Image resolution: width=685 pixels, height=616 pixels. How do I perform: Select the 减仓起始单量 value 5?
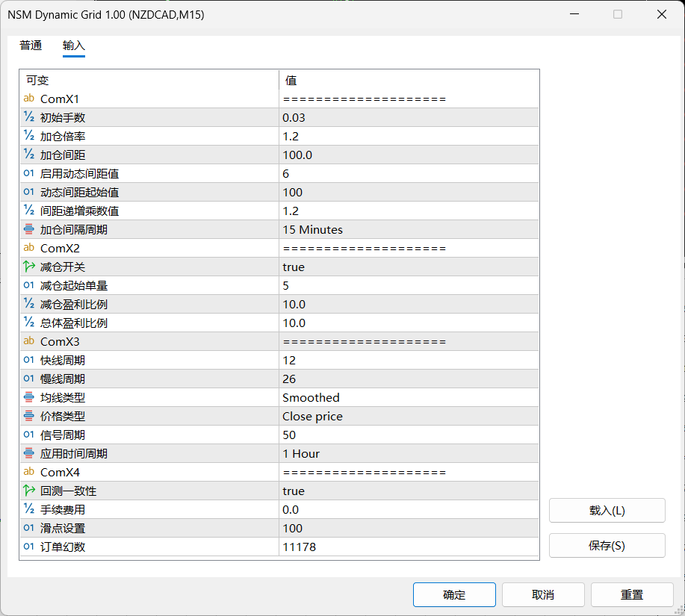(x=409, y=285)
